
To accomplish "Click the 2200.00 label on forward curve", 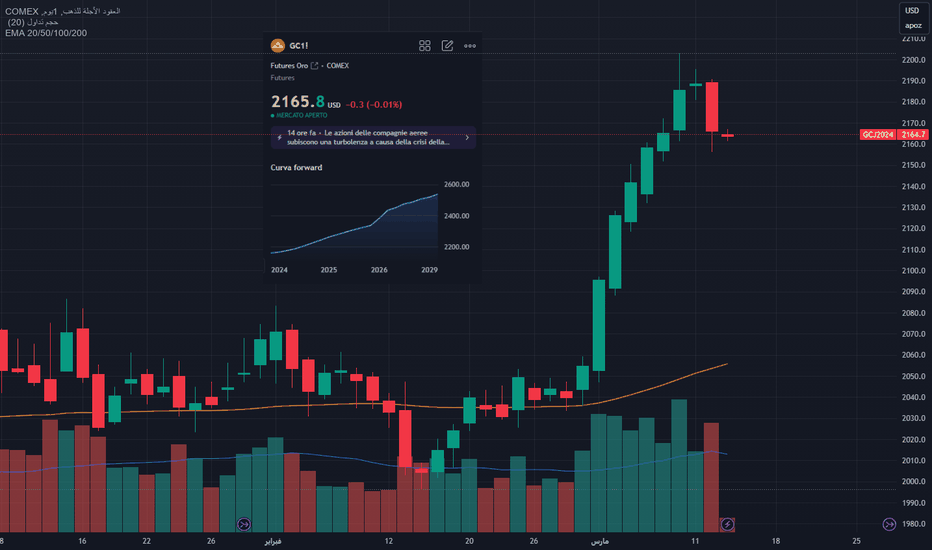I will pos(456,247).
